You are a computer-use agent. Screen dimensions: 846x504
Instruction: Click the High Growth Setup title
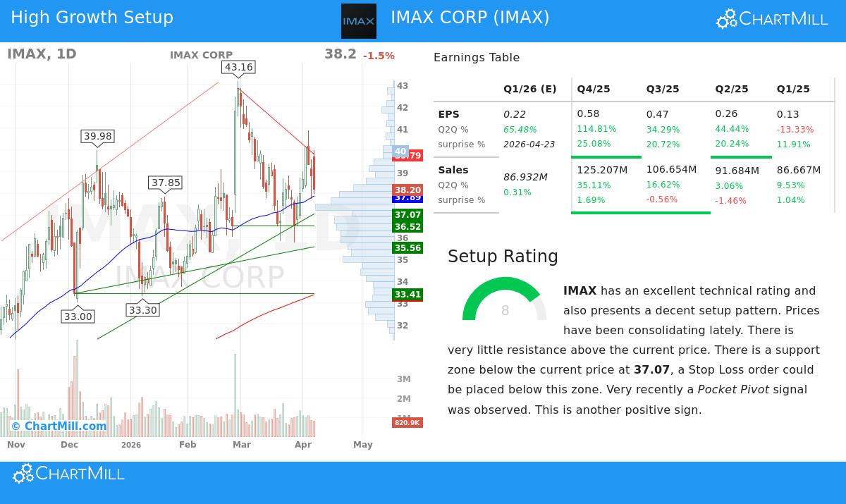(92, 18)
